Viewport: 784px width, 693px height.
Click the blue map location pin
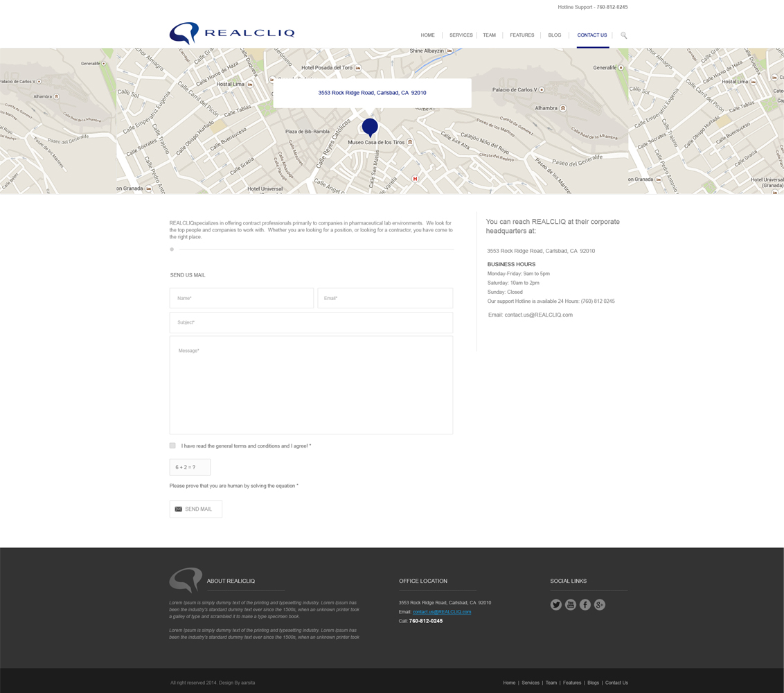(x=370, y=128)
